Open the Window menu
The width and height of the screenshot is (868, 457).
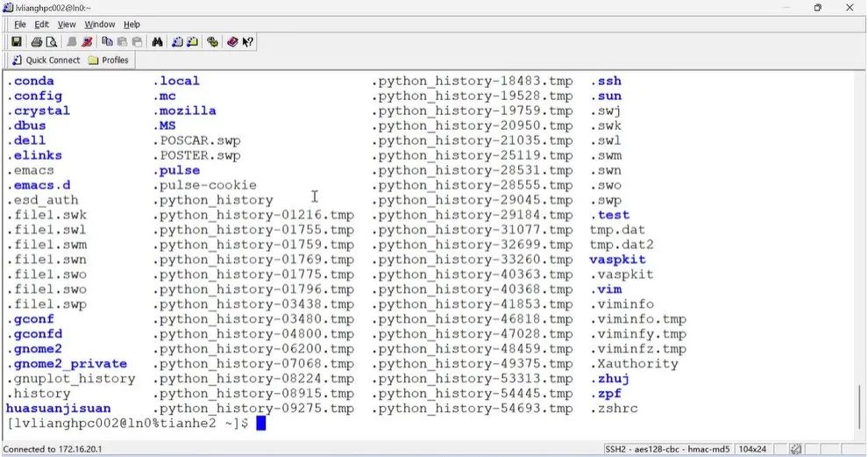pyautogui.click(x=100, y=25)
